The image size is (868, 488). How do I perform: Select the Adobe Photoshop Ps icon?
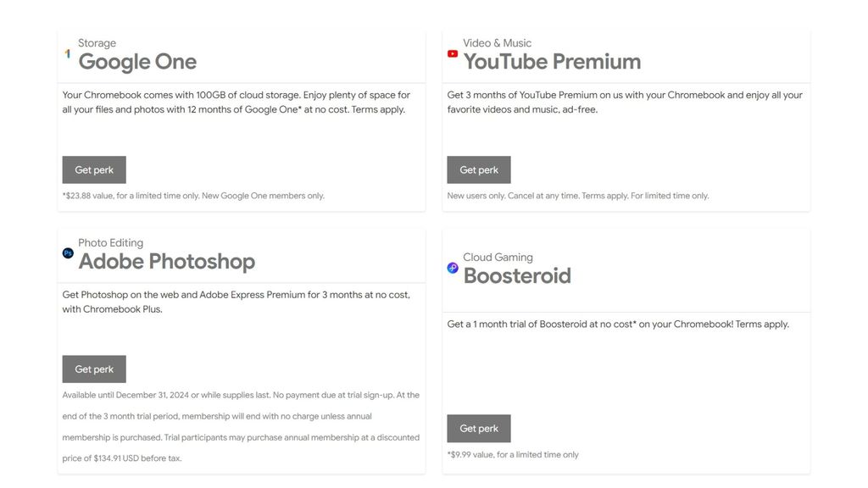67,253
